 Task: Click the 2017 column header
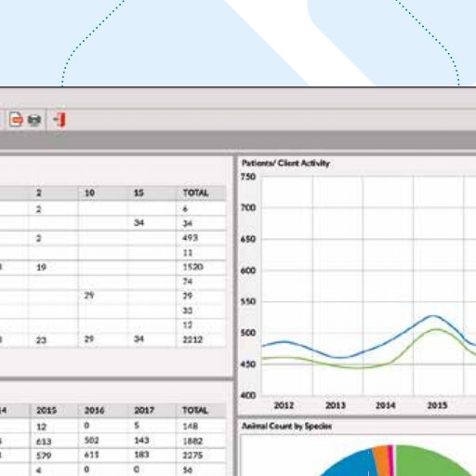144,411
